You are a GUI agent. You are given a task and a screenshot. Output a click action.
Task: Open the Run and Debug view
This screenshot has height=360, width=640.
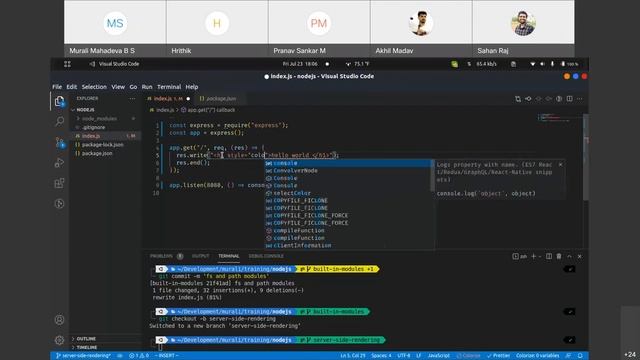point(60,163)
